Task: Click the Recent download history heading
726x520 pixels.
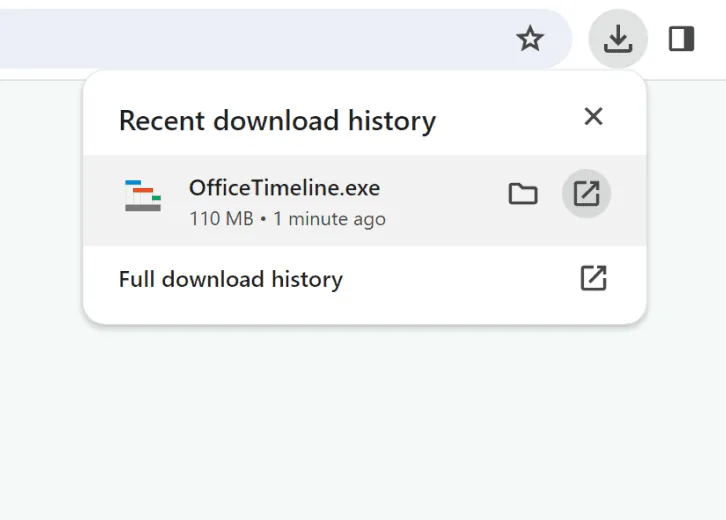Action: pyautogui.click(x=277, y=121)
